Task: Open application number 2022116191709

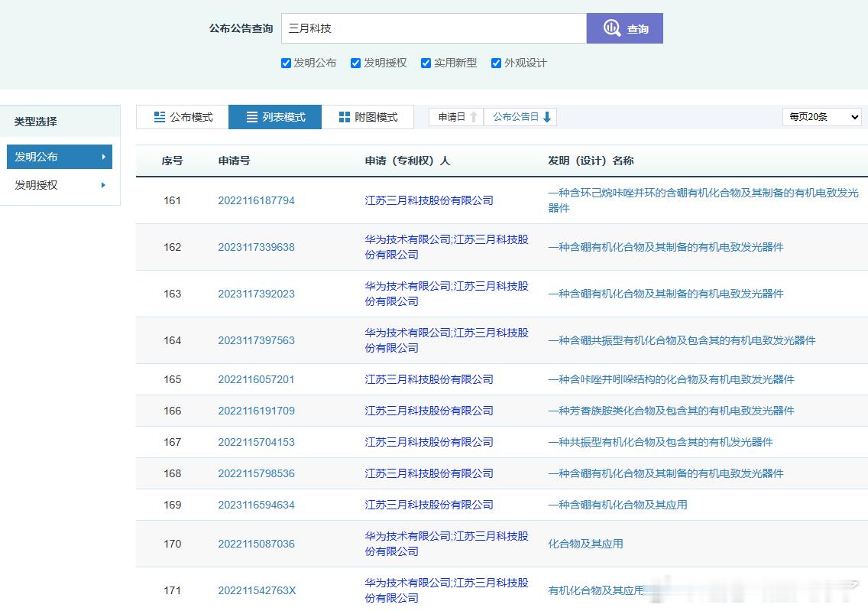Action: coord(256,411)
